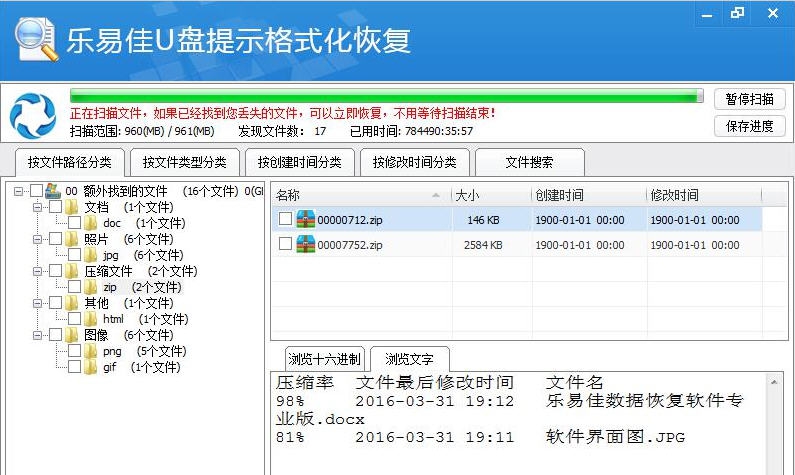The image size is (795, 475).
Task: Sort by the 创建时间 column header
Action: point(589,195)
